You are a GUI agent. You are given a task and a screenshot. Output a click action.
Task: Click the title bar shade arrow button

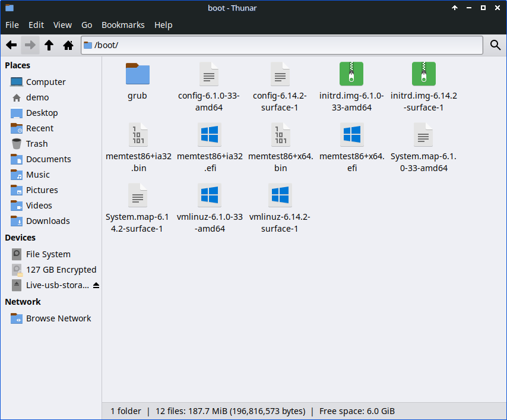pos(455,8)
